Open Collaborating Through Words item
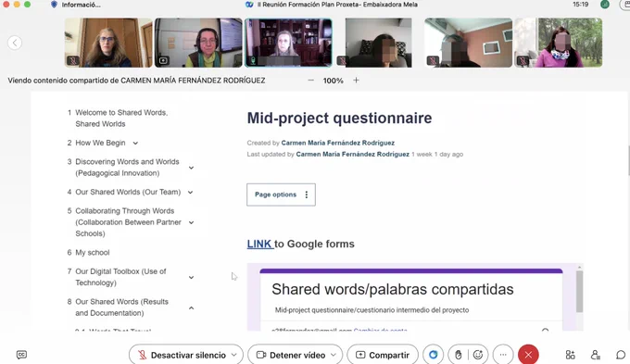Viewport: 630px width, 364px height. 128,222
